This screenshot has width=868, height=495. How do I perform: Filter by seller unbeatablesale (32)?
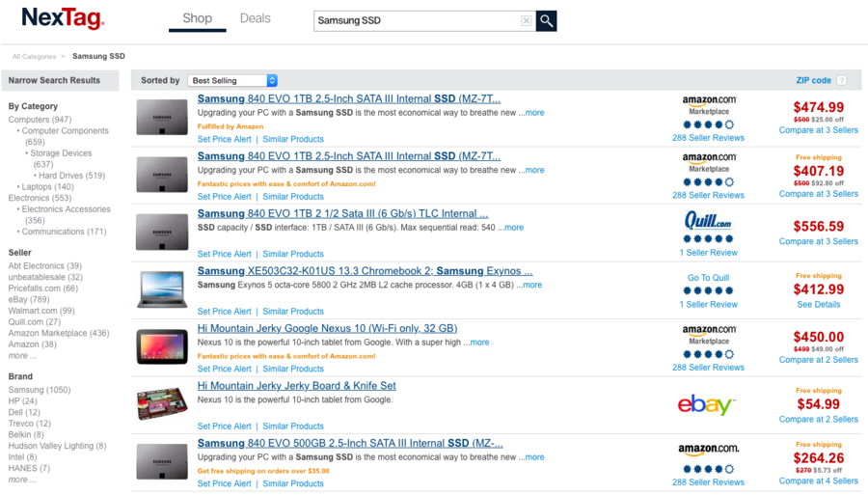tap(45, 277)
